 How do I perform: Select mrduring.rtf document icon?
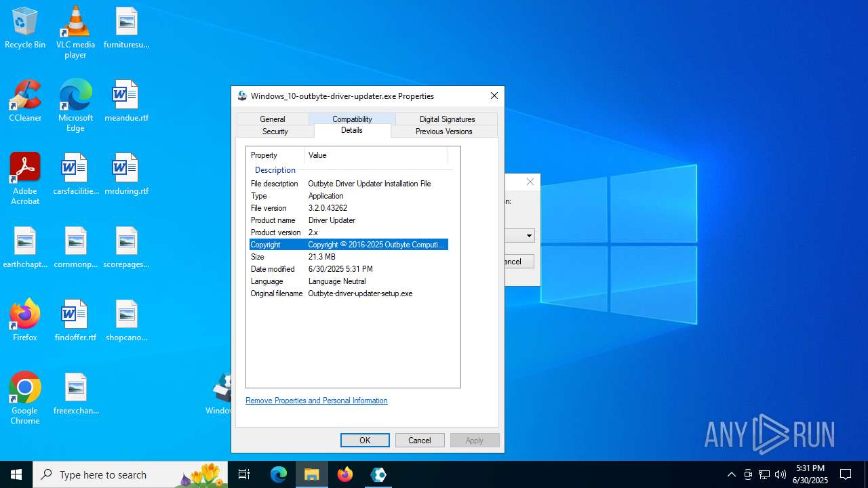pyautogui.click(x=126, y=175)
